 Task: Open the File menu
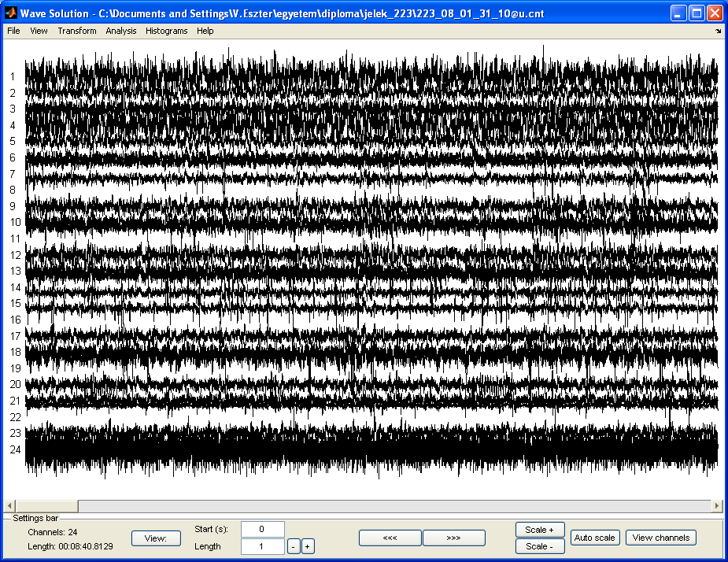tap(13, 31)
